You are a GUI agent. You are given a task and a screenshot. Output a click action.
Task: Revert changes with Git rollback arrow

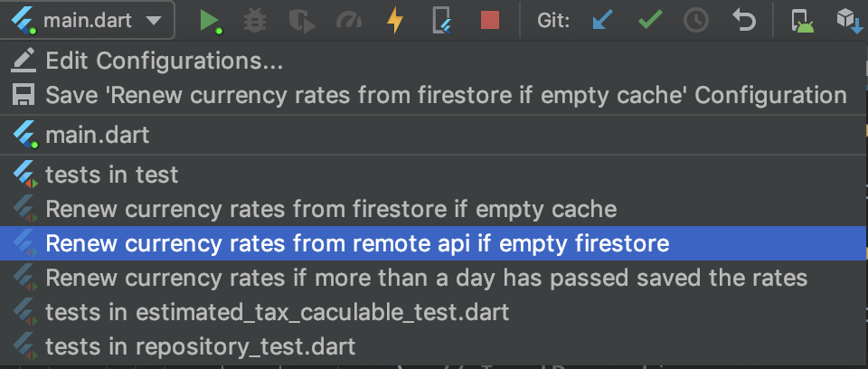(743, 21)
